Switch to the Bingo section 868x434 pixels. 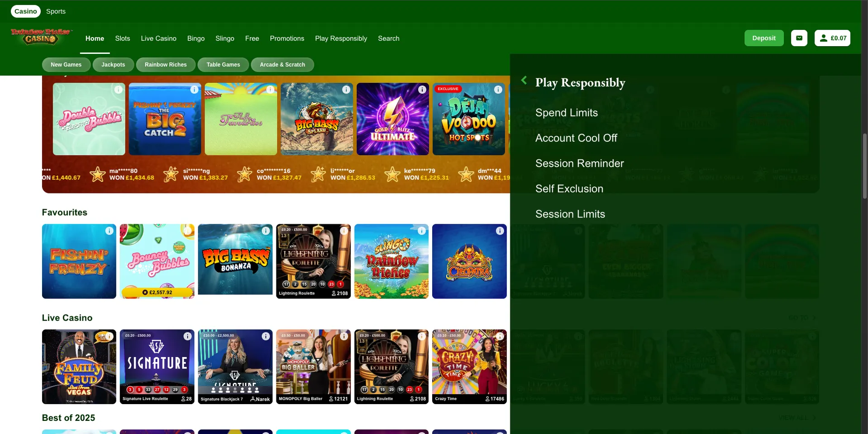pyautogui.click(x=196, y=39)
